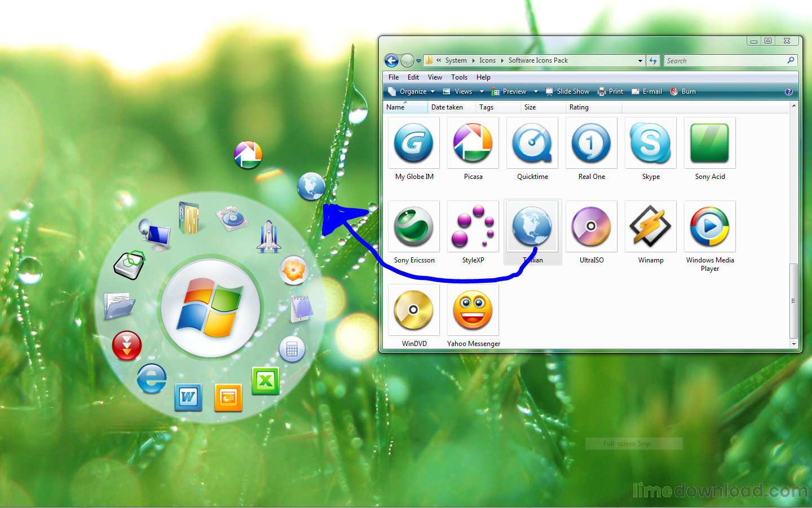Expand the arrow after System in breadcrumb

[x=473, y=60]
